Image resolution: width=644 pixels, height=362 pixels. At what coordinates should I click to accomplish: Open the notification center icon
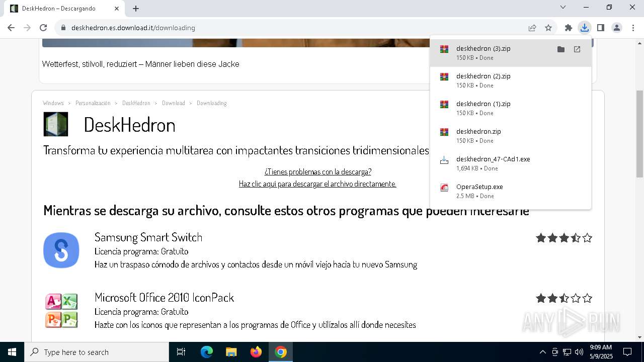pyautogui.click(x=628, y=352)
